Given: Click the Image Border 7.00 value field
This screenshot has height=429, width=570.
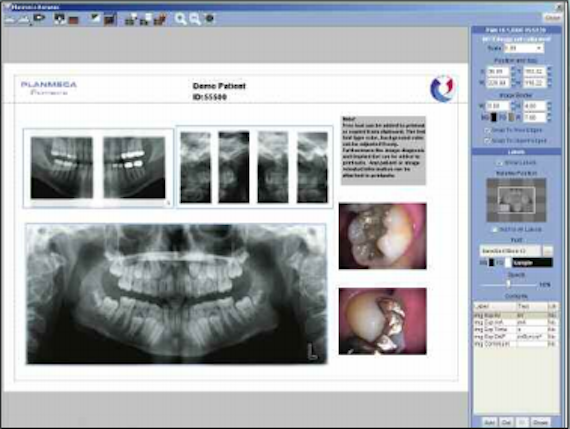Looking at the screenshot, I should pos(534,117).
